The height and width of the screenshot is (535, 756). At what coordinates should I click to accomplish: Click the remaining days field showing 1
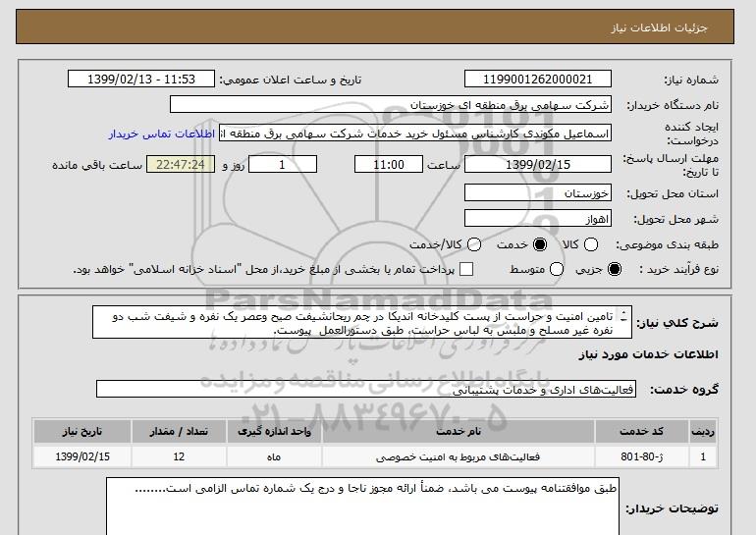pyautogui.click(x=283, y=164)
